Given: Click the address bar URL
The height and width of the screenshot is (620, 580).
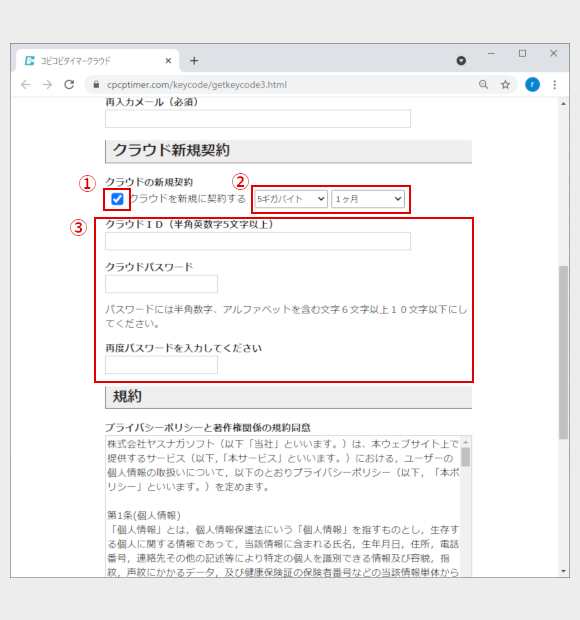Looking at the screenshot, I should 196,85.
